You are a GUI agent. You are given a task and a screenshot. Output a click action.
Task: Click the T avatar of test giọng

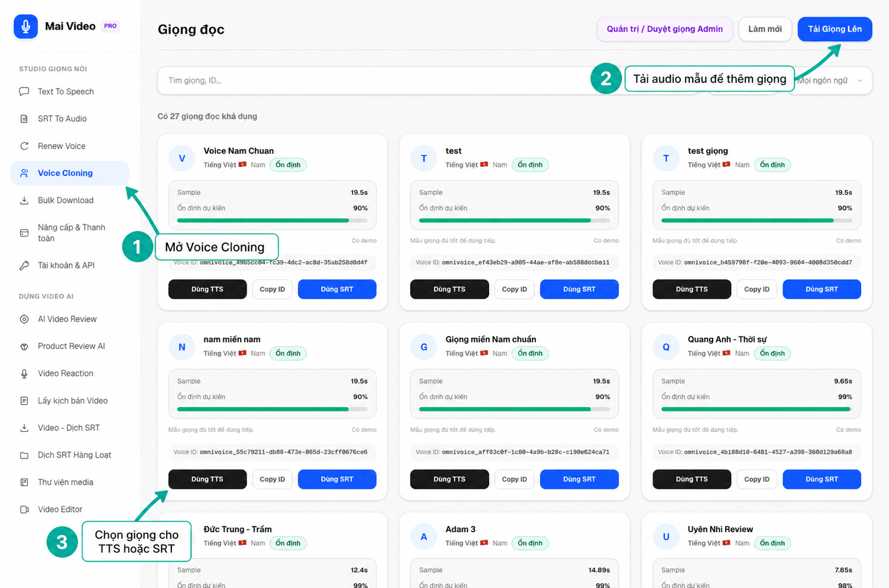(x=666, y=158)
